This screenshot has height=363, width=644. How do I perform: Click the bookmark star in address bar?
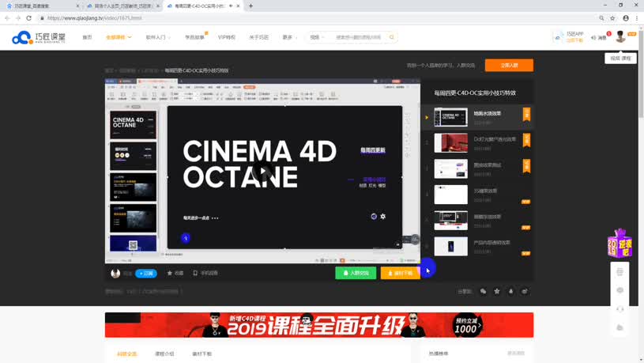(612, 18)
